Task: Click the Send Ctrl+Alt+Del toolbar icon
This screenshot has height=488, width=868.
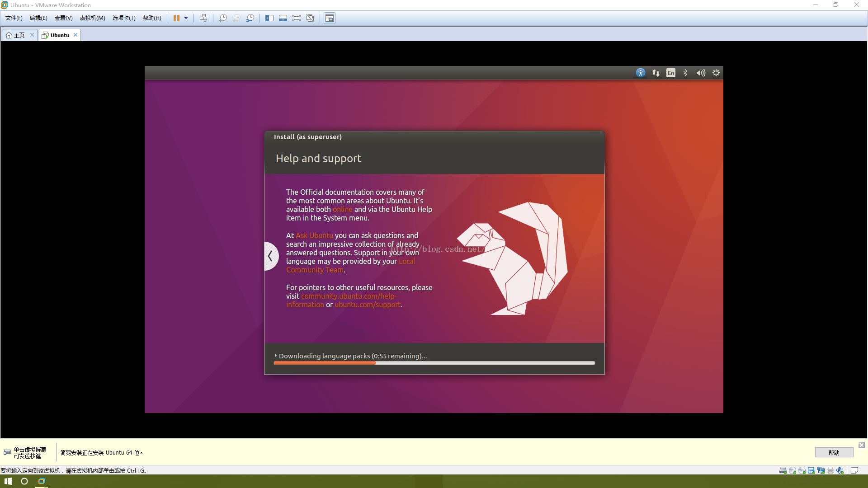Action: coord(203,18)
